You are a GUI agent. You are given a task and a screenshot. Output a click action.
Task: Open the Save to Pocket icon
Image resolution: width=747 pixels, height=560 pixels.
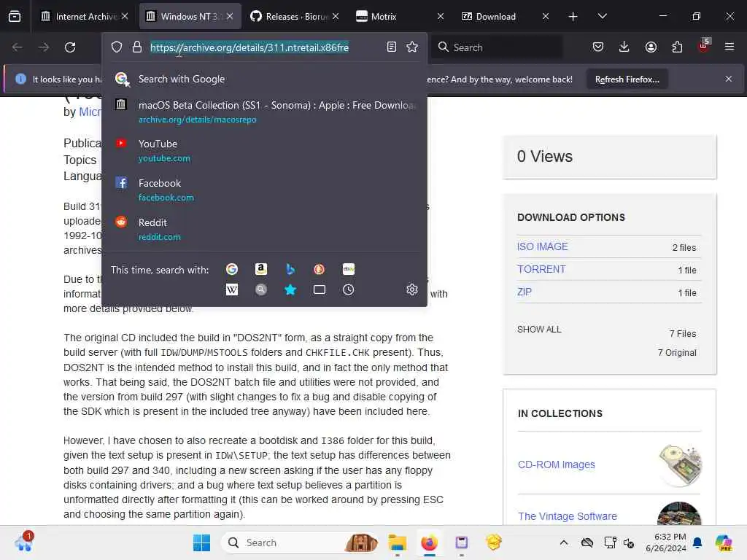pyautogui.click(x=598, y=47)
